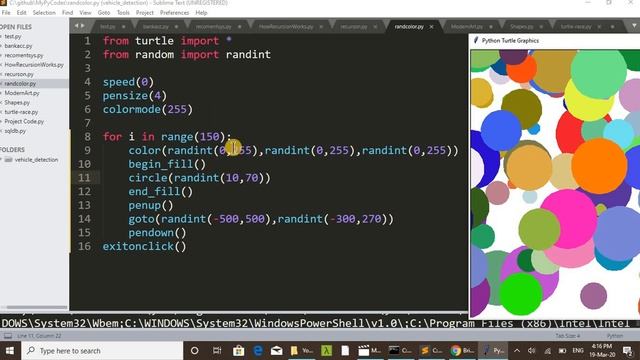
Task: Switch to the bankacc.py tab
Action: [156, 27]
